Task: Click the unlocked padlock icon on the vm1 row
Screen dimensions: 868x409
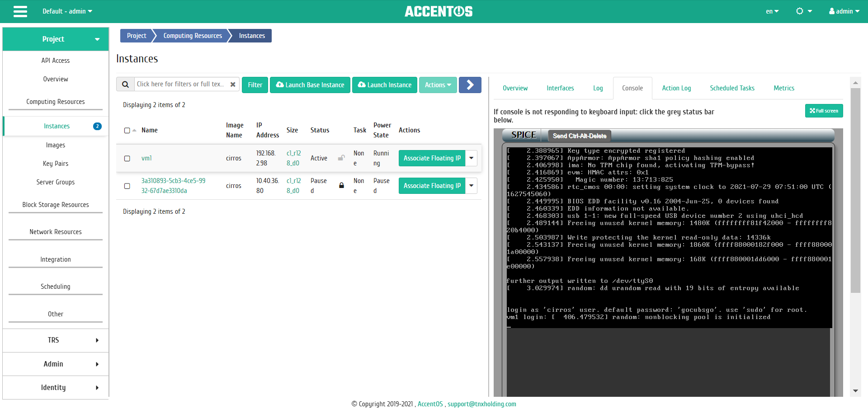Action: point(341,158)
